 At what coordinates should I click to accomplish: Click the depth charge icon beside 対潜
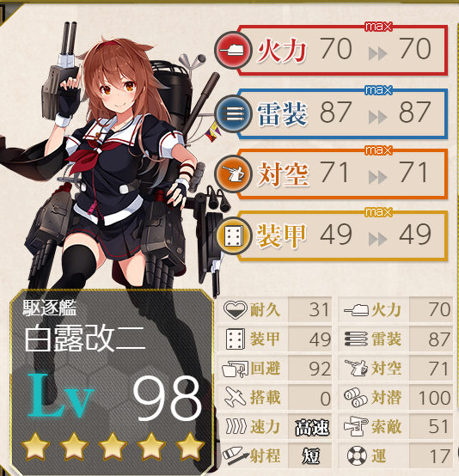[356, 397]
